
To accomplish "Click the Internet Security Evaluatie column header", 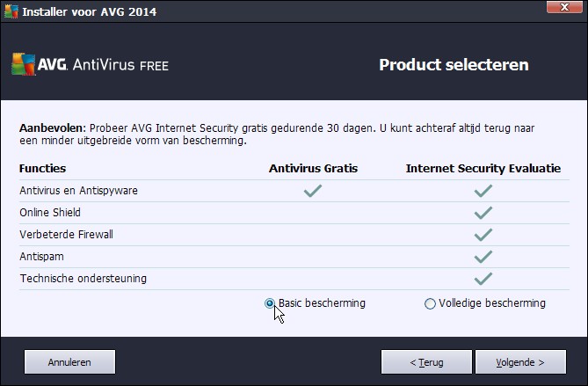I will (x=483, y=168).
